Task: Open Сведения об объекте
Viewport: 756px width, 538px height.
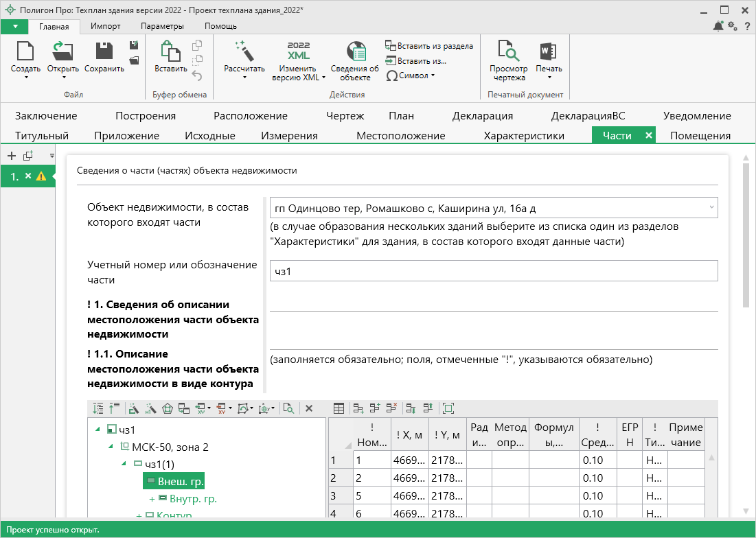Action: [354, 60]
